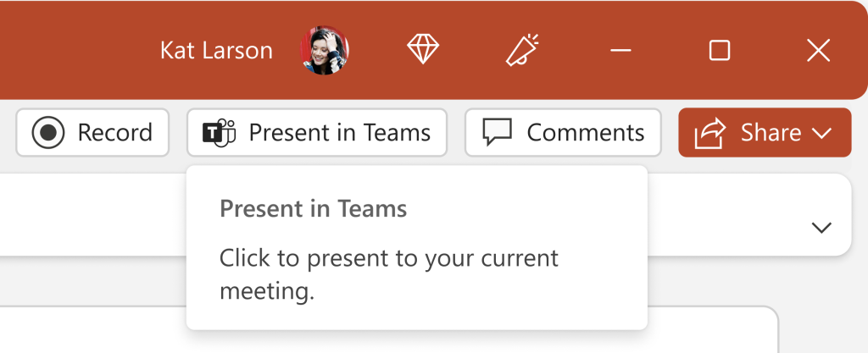The image size is (868, 353).
Task: Click the Microsoft Teams logo icon
Action: pos(219,133)
